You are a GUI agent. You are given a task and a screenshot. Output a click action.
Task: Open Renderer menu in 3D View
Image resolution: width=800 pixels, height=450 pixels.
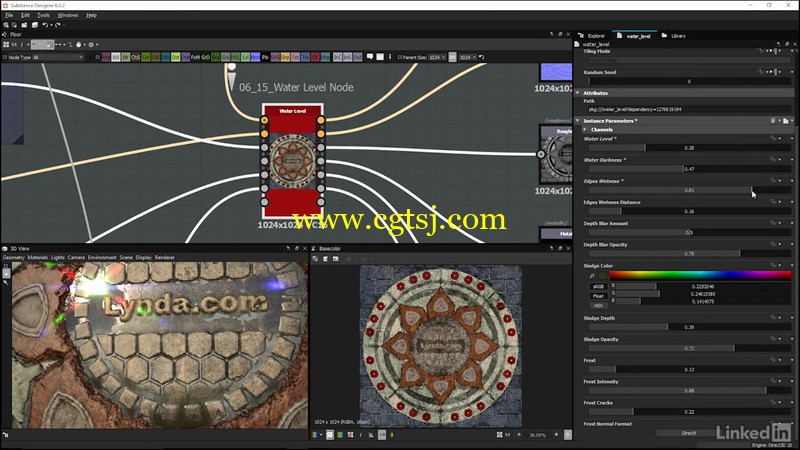(x=164, y=258)
